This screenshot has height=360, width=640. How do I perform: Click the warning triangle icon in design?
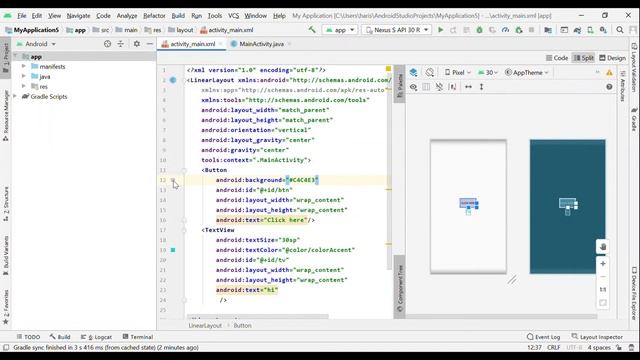(609, 72)
